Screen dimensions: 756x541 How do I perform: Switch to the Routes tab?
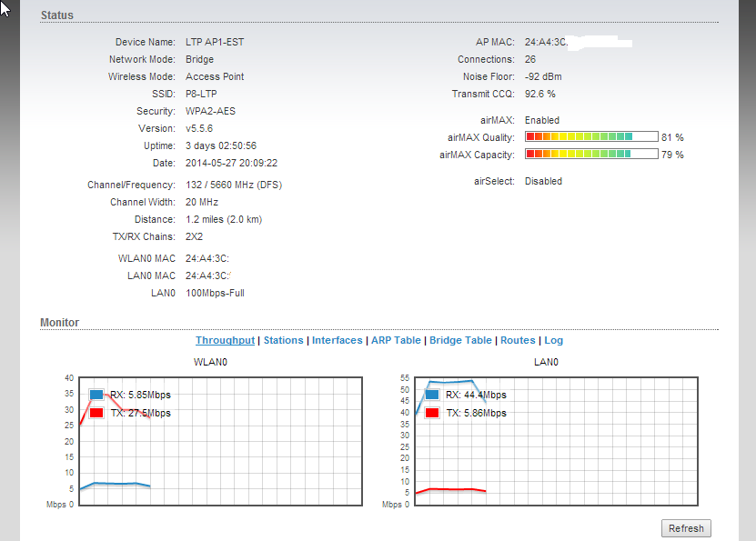point(518,340)
